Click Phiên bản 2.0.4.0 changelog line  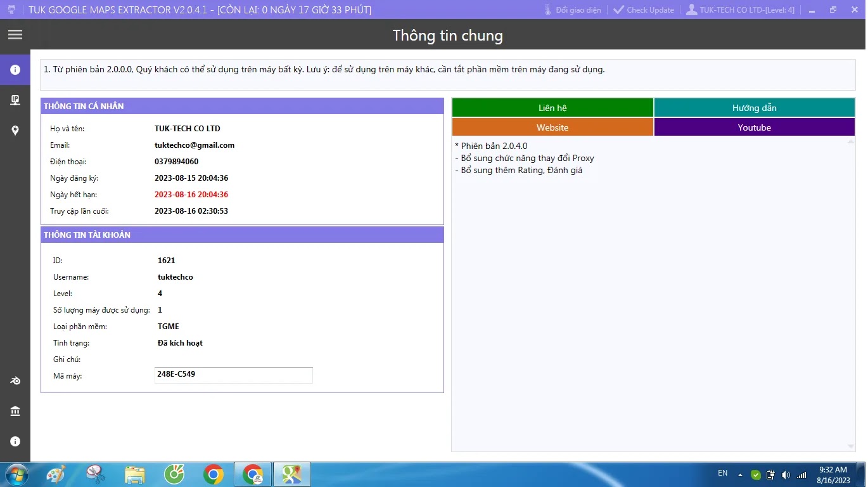(x=491, y=146)
